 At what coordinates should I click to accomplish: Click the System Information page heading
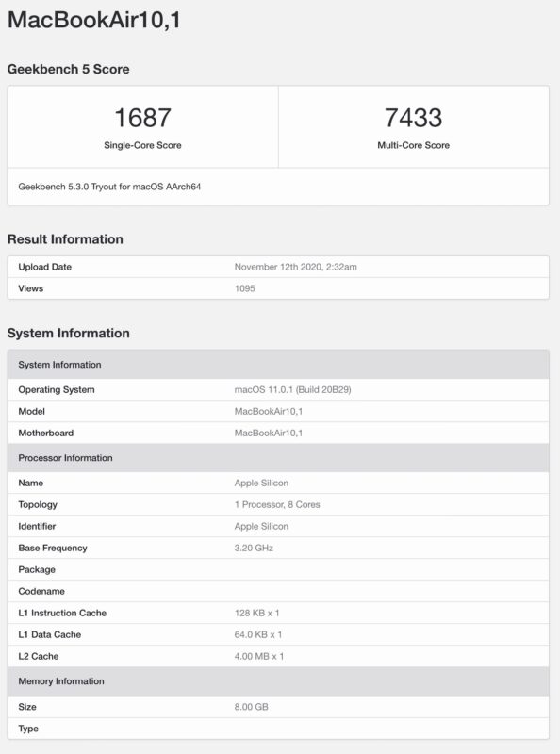tap(68, 334)
